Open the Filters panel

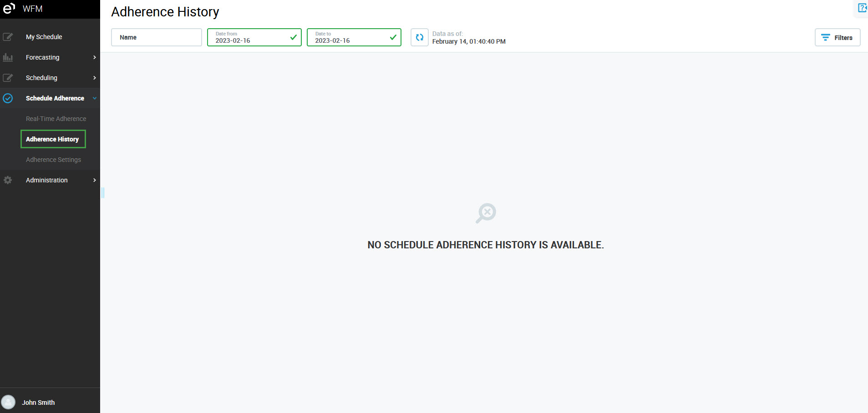click(x=837, y=37)
